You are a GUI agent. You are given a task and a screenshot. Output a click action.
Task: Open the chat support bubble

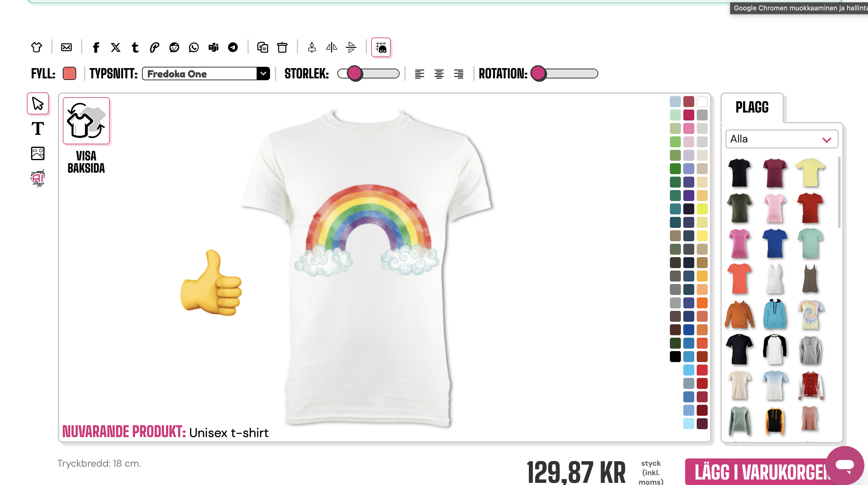845,465
